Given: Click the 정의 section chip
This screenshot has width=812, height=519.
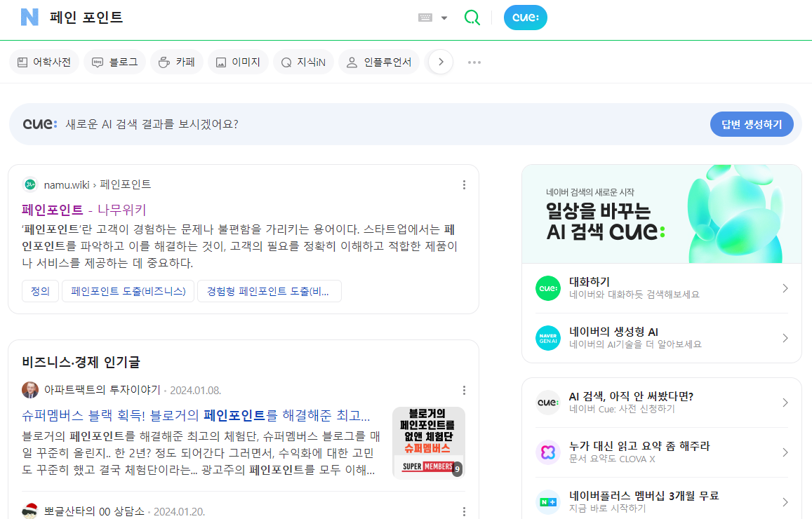Looking at the screenshot, I should point(41,291).
